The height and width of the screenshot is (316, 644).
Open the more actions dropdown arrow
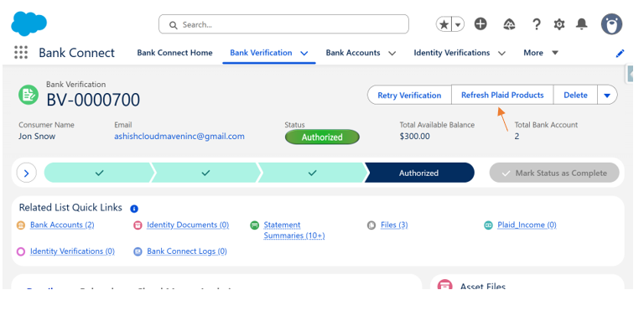pos(607,96)
